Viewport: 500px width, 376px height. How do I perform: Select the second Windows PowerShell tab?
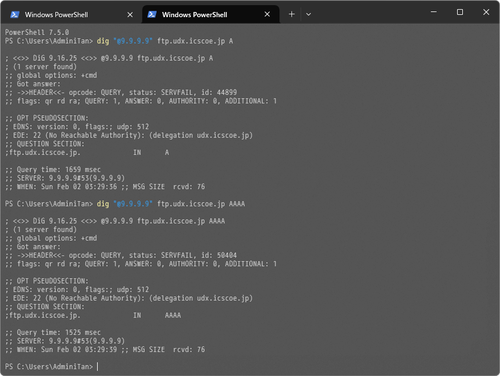(211, 15)
